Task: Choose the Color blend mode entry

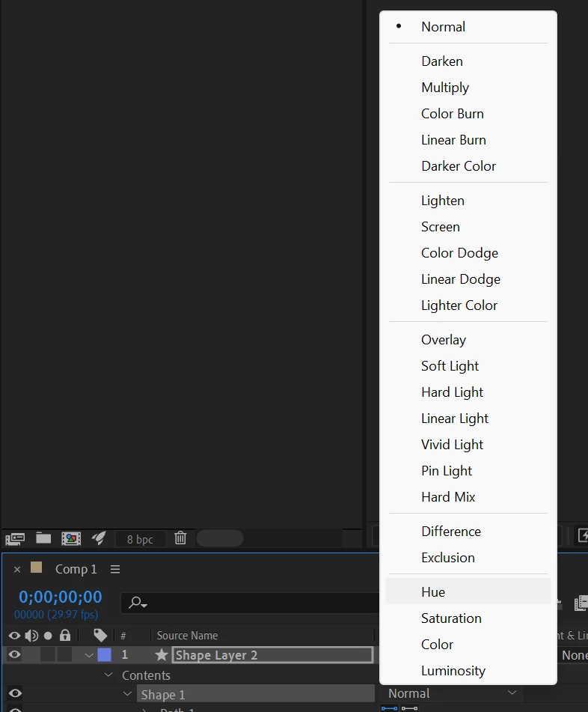Action: tap(468, 645)
